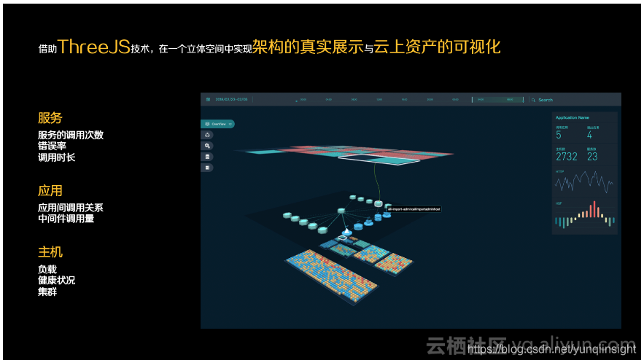Click the 应用 heading on the slide
Viewport: 644px width, 363px height.
(x=50, y=190)
